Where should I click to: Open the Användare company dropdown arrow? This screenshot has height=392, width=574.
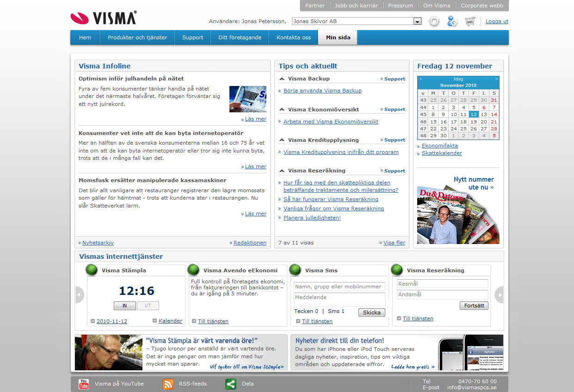tap(418, 21)
